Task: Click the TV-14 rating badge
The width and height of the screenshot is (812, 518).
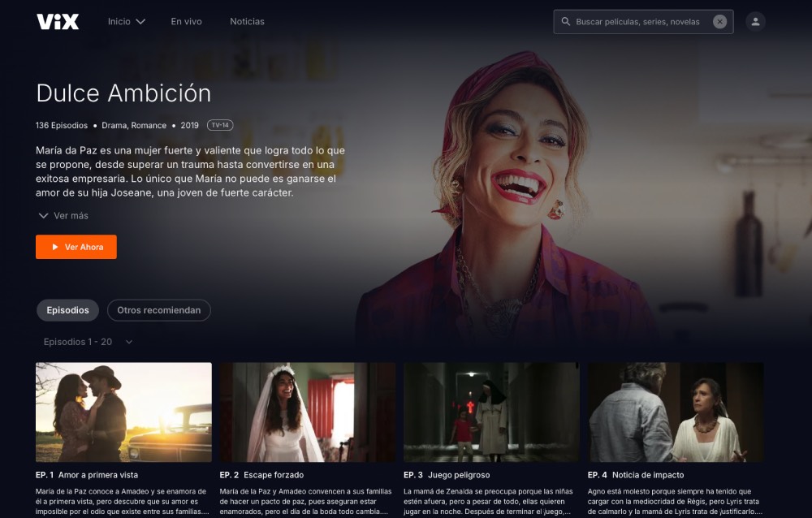Action: click(x=219, y=125)
